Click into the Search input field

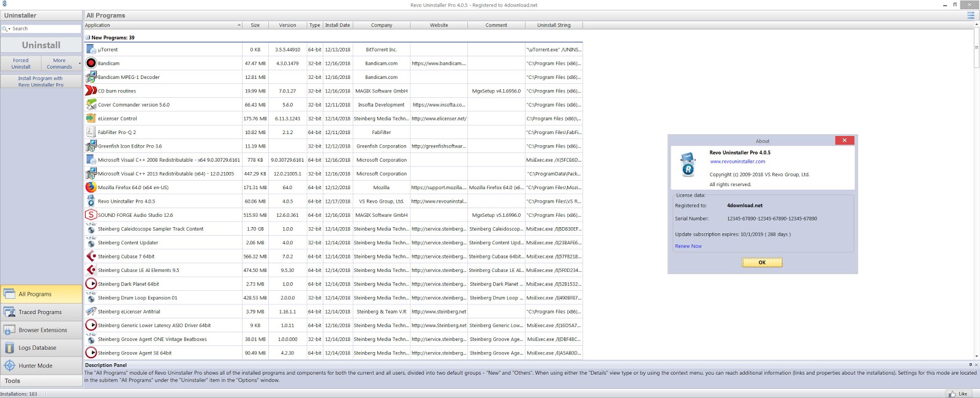pyautogui.click(x=45, y=29)
